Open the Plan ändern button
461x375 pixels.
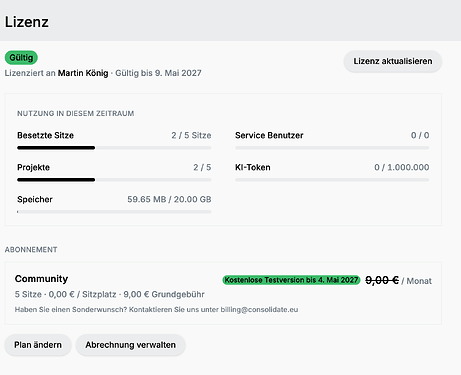click(x=38, y=345)
